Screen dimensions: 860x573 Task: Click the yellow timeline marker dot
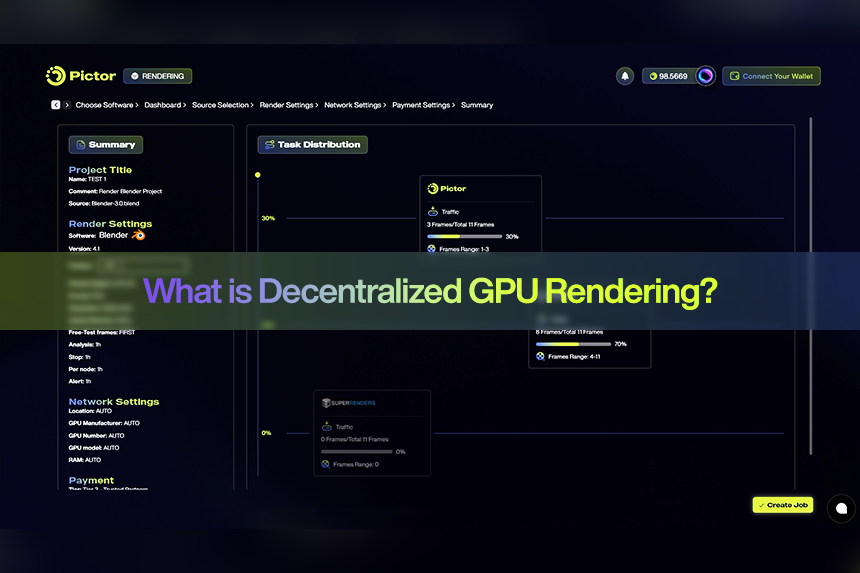tap(258, 175)
